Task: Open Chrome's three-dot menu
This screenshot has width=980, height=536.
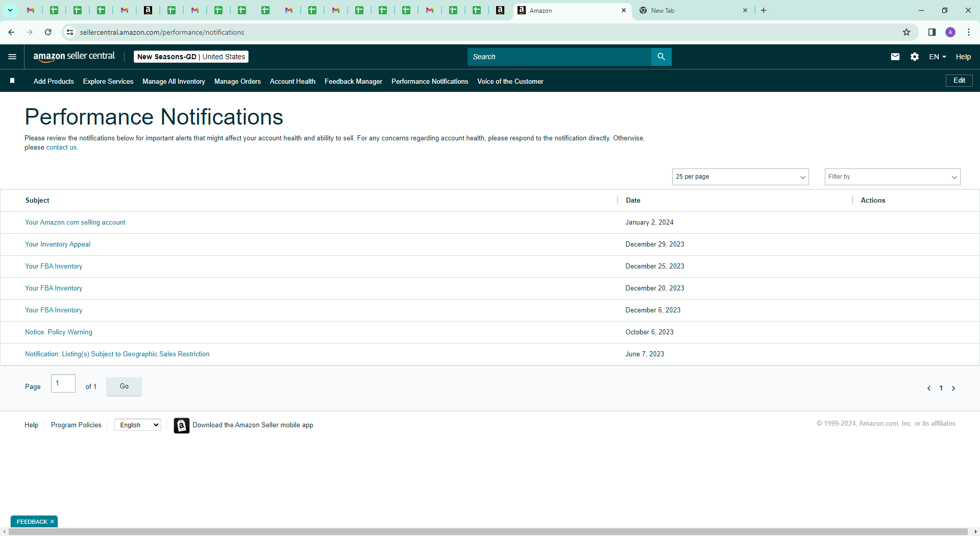Action: (x=969, y=32)
